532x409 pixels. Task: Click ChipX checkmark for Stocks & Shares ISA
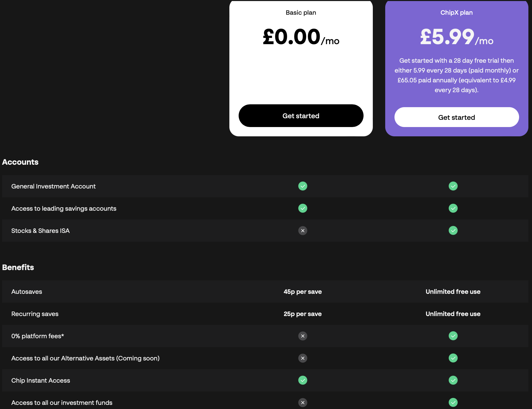453,231
